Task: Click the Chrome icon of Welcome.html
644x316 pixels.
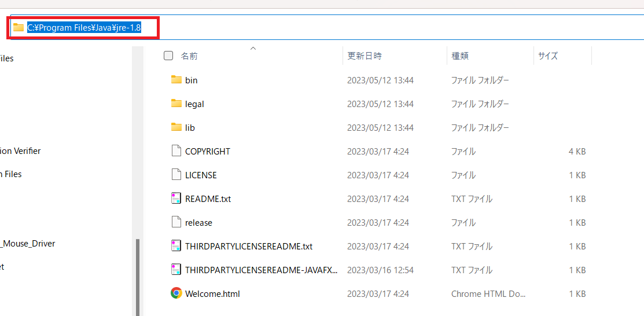Action: coord(176,293)
